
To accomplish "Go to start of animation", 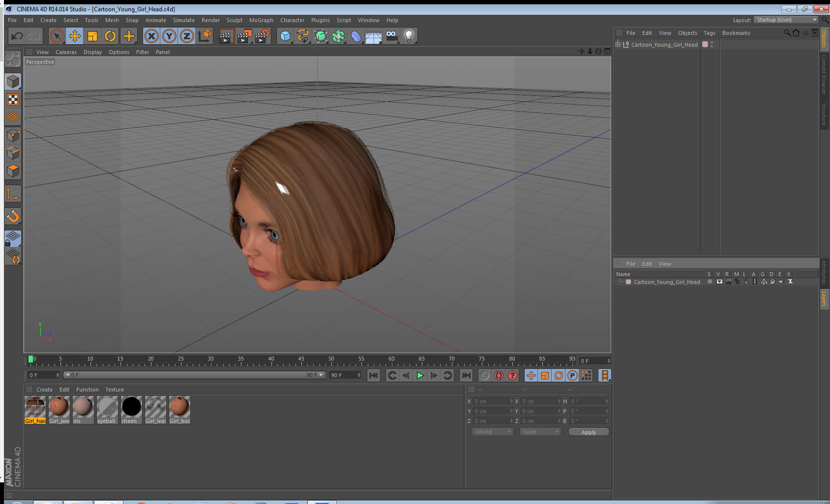I will [374, 375].
